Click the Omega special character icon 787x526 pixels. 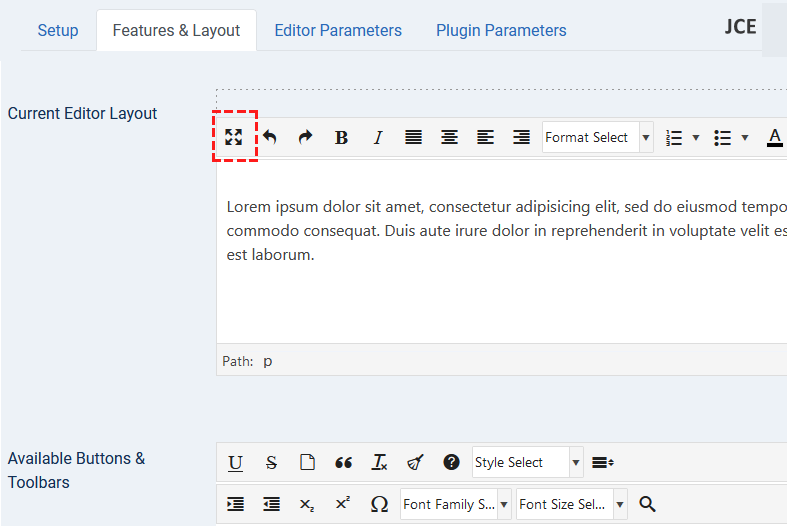click(379, 504)
